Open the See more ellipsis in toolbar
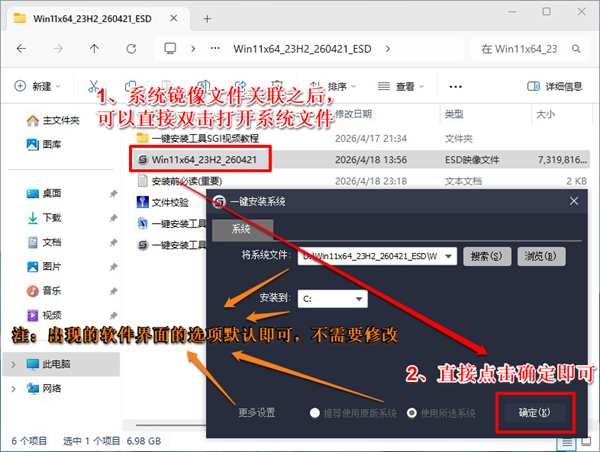The width and height of the screenshot is (600, 452). click(x=455, y=86)
